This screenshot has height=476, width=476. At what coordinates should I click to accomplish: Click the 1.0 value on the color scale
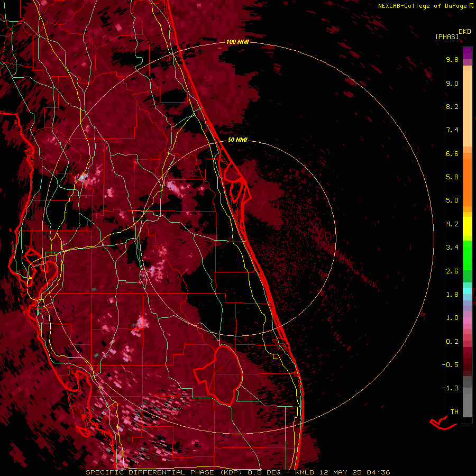pyautogui.click(x=452, y=318)
